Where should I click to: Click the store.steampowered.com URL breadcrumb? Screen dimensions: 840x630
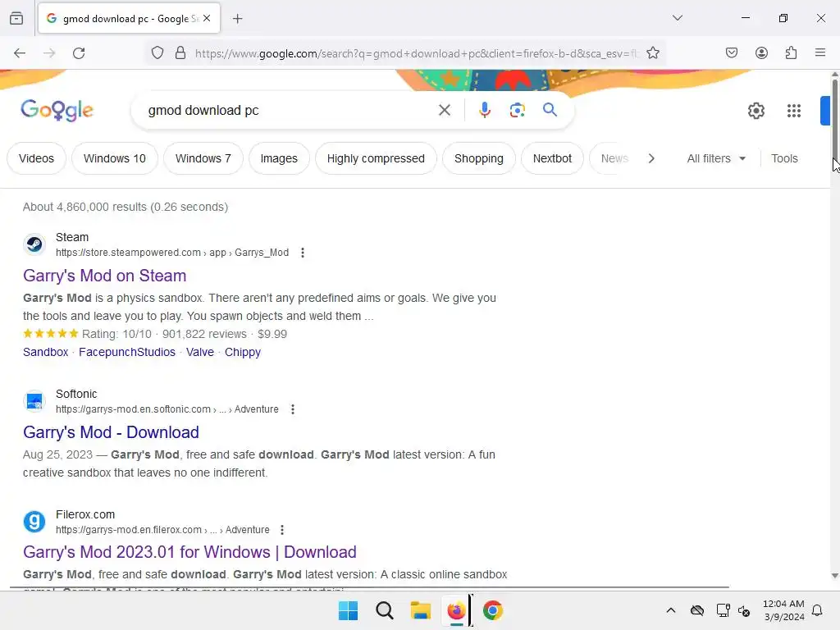pyautogui.click(x=172, y=253)
